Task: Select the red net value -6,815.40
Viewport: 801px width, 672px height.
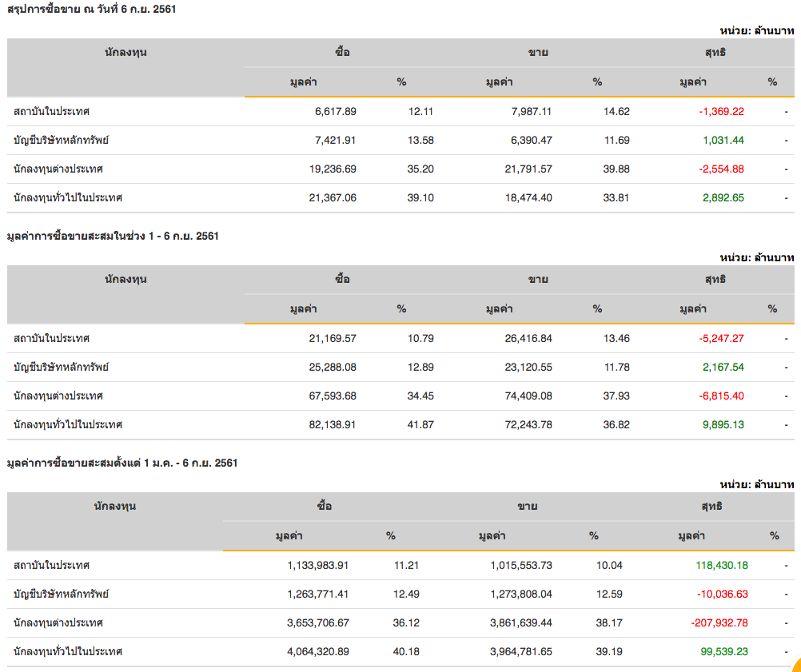Action: (721, 396)
